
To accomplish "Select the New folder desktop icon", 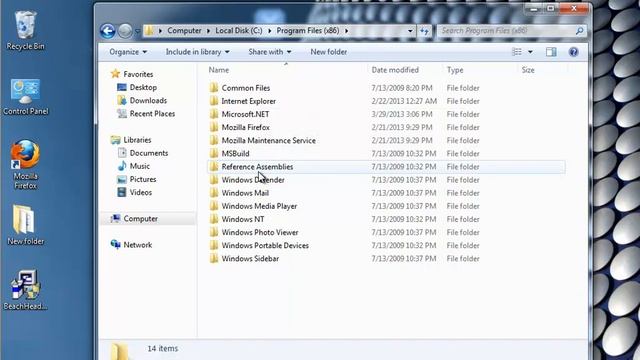I will tap(25, 225).
